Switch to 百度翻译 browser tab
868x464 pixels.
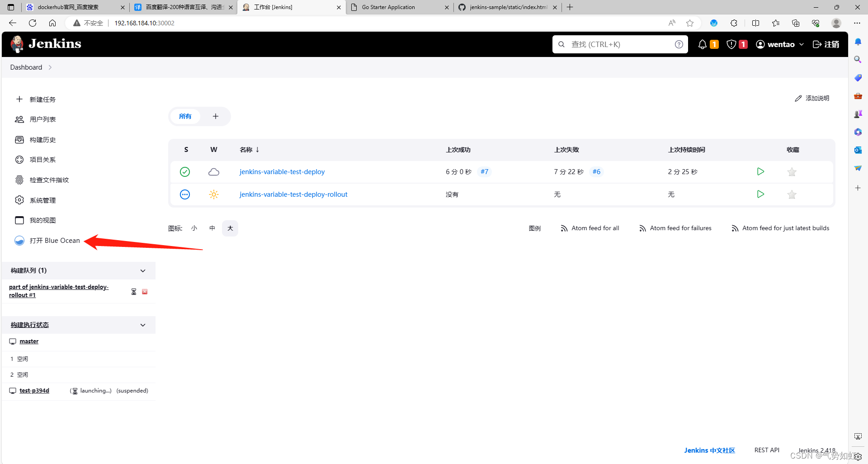click(x=184, y=7)
